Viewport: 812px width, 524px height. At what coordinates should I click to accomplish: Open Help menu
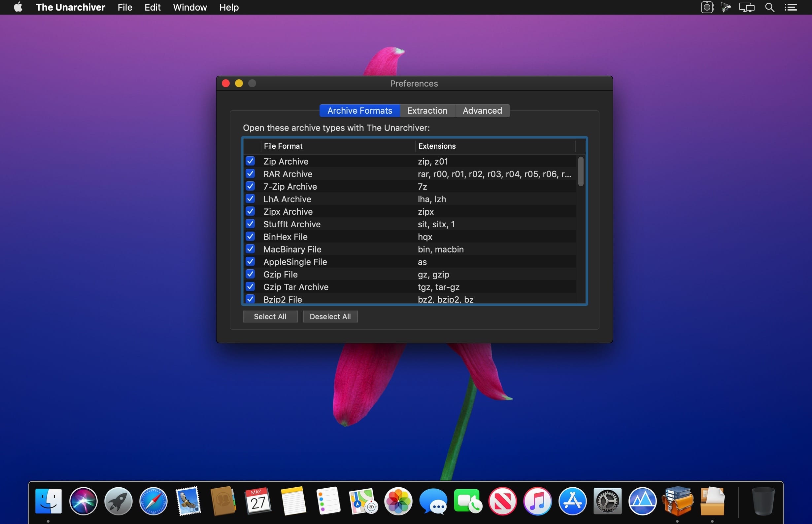229,7
